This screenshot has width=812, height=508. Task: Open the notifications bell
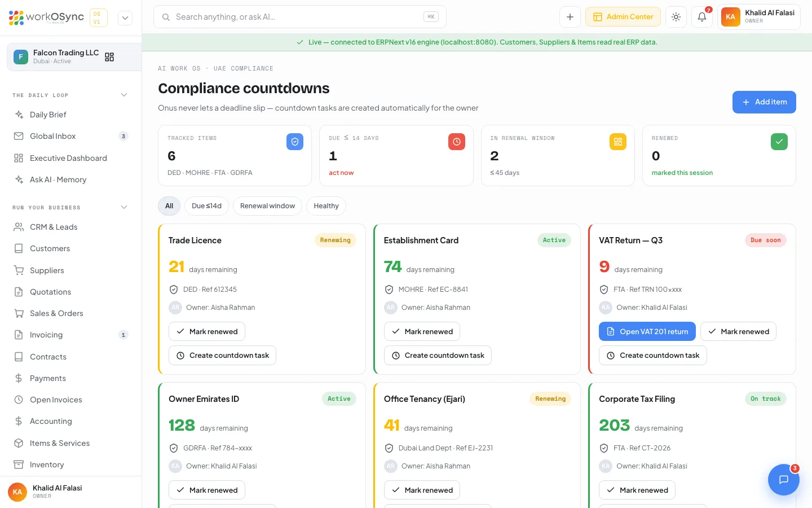pyautogui.click(x=702, y=17)
